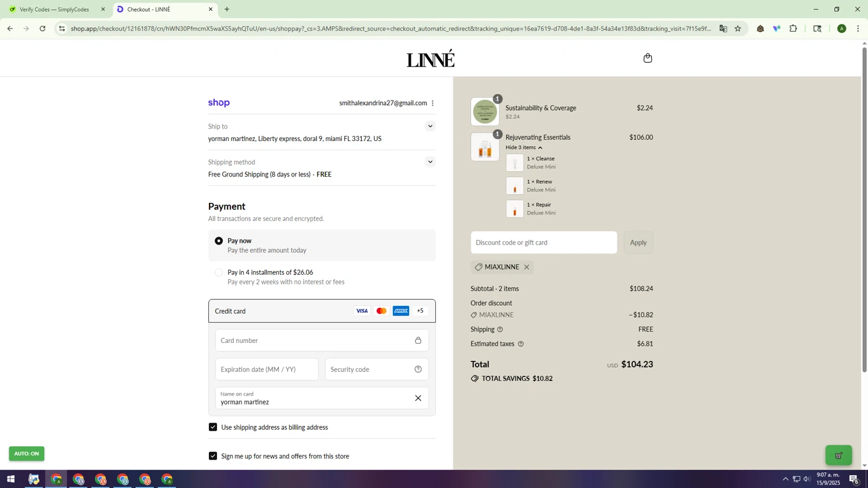
Task: Uncheck sign me up for news
Action: click(x=213, y=456)
